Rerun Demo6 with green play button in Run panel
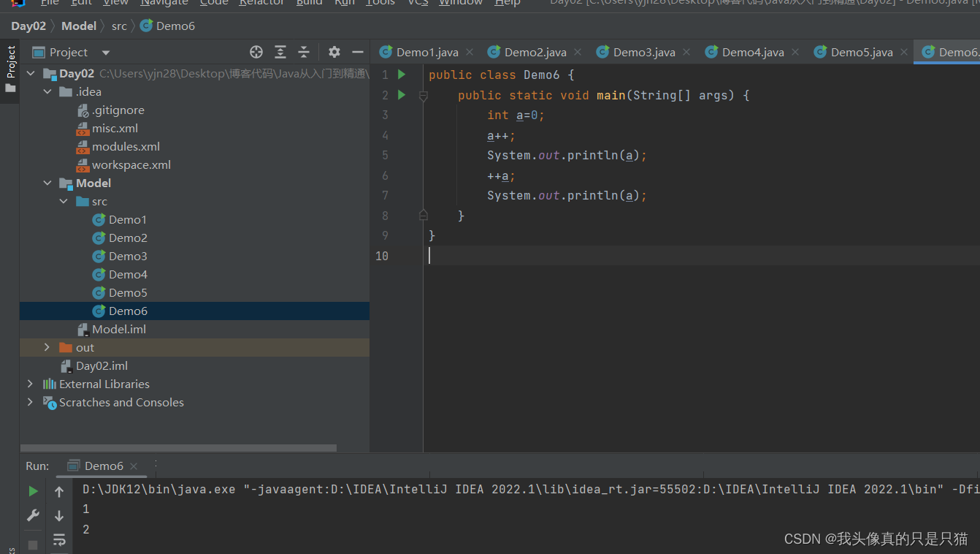The width and height of the screenshot is (980, 554). click(x=33, y=491)
